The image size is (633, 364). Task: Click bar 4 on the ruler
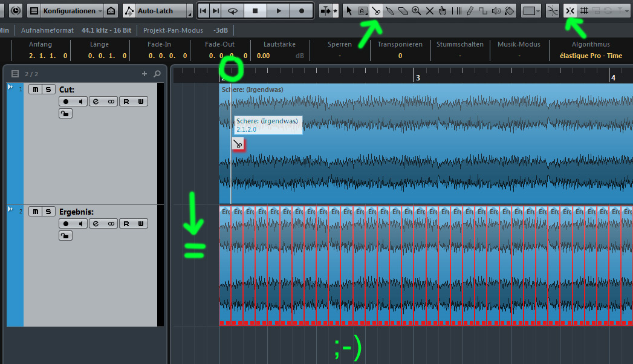(613, 77)
